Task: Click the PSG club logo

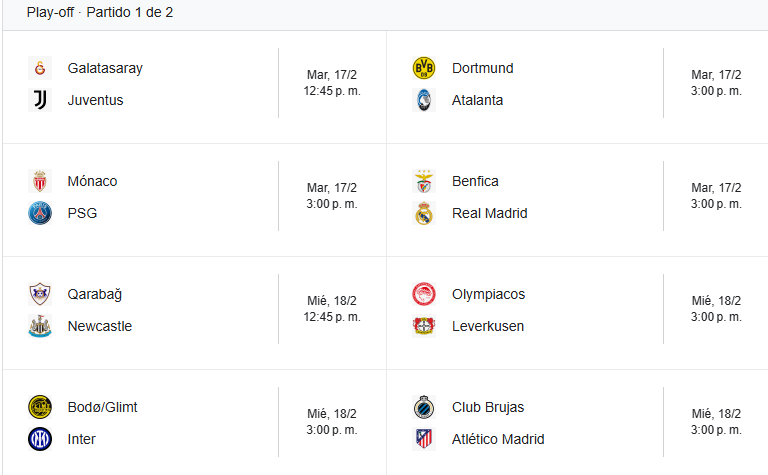Action: [x=40, y=213]
